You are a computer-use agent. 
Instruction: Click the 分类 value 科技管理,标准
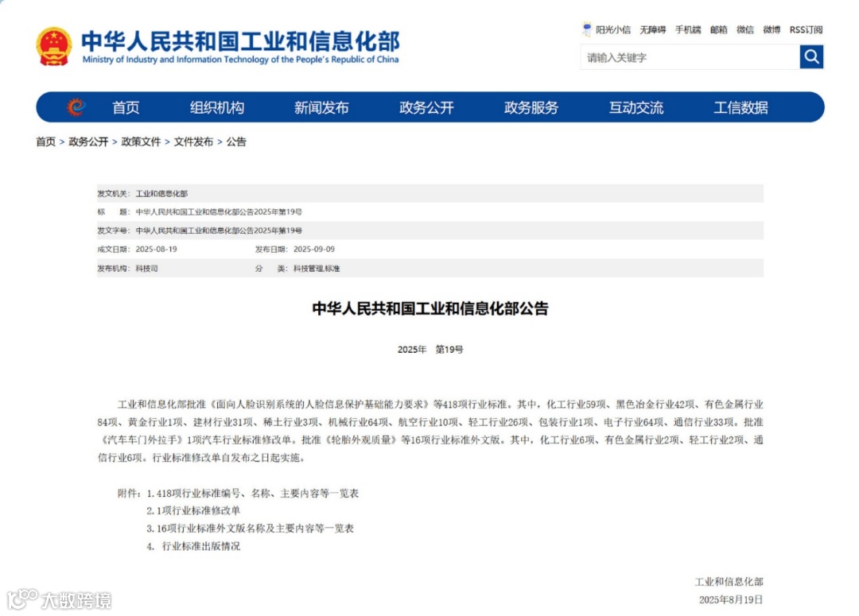click(x=317, y=269)
